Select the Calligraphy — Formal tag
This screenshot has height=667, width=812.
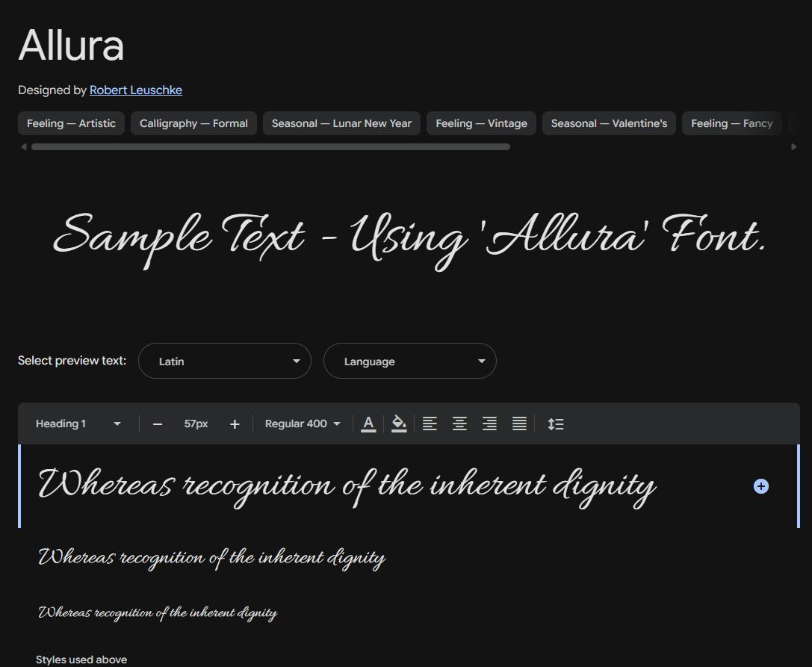click(193, 123)
